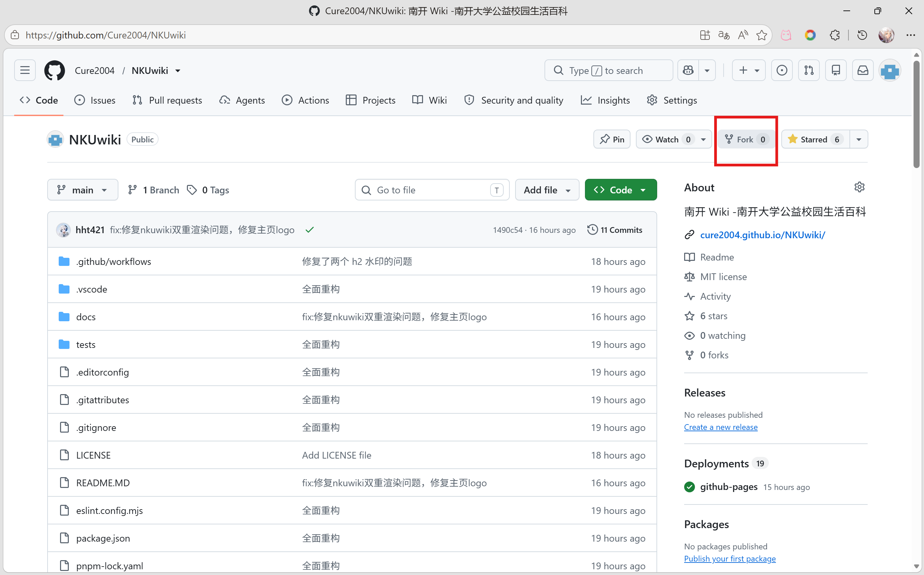The height and width of the screenshot is (575, 924).
Task: Open the README.MD file
Action: (103, 483)
